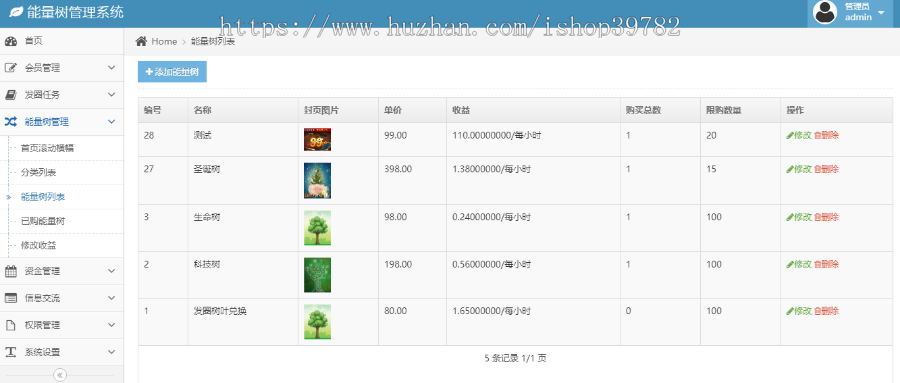Viewport: 900px width, 383px height.
Task: Click 删除 for the 科技树 row
Action: pyautogui.click(x=827, y=264)
